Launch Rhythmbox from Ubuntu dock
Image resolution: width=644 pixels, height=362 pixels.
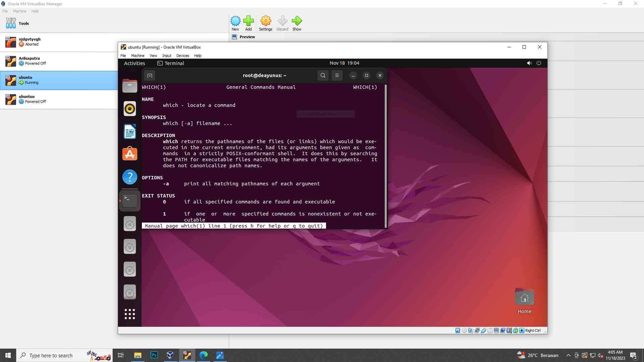(x=130, y=109)
